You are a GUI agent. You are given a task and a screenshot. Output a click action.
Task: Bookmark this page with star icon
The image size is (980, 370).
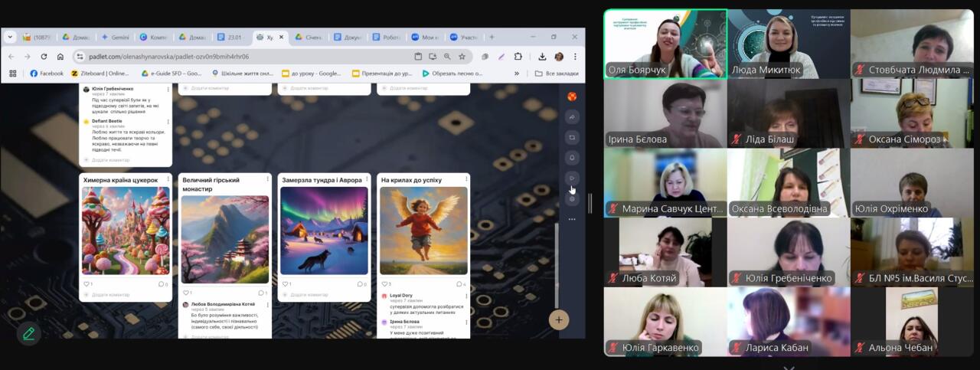click(462, 56)
